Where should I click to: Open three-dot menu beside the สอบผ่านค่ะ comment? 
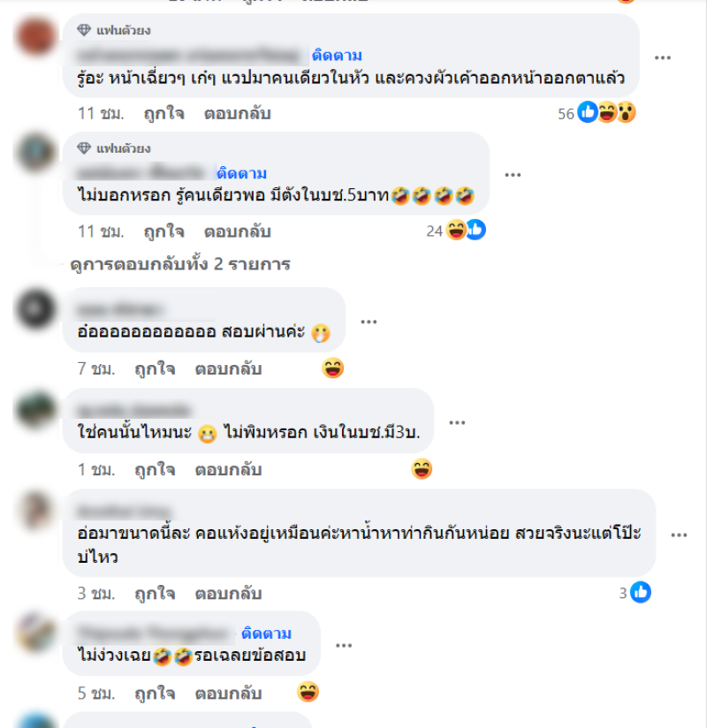tap(369, 322)
